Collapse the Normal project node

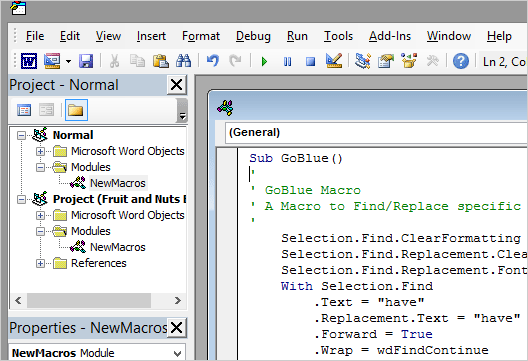pos(21,135)
